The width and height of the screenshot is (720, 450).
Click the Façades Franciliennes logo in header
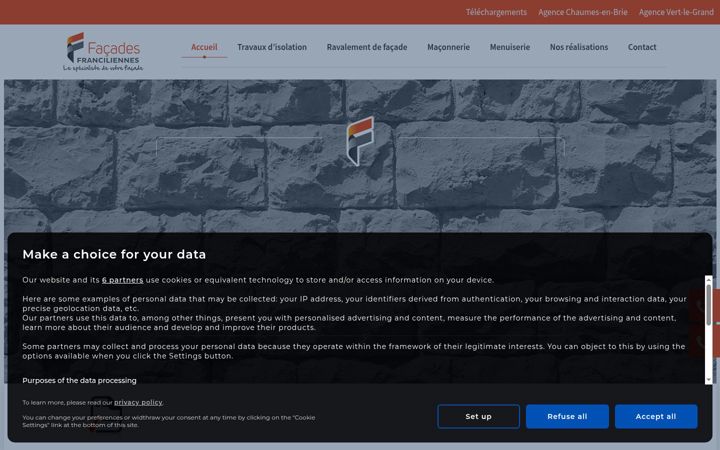click(x=103, y=51)
